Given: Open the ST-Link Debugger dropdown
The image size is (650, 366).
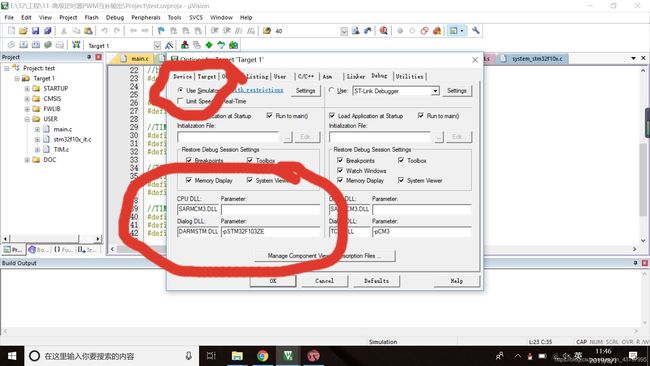Looking at the screenshot, I should (x=435, y=91).
